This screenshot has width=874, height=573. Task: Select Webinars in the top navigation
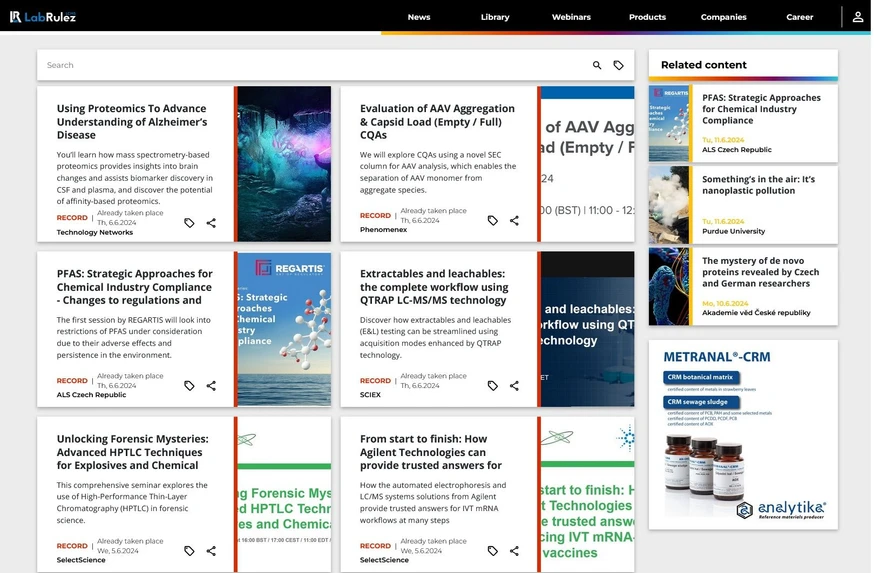click(x=571, y=17)
